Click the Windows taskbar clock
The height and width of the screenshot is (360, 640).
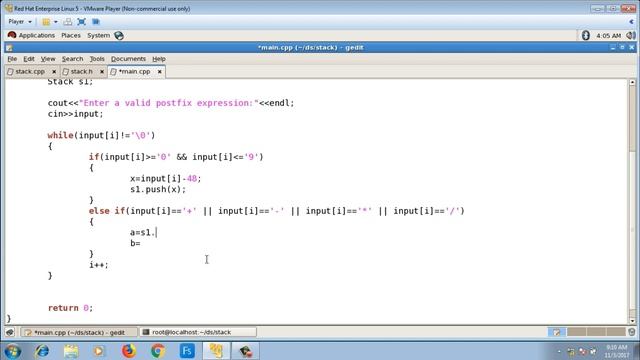click(617, 351)
